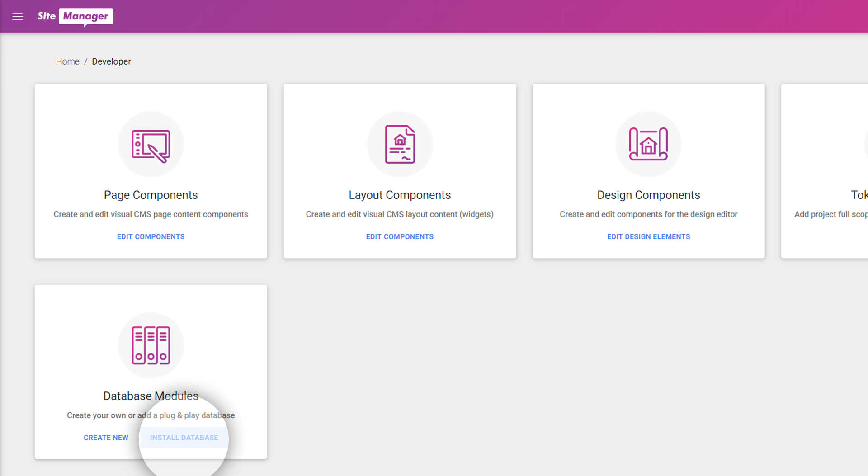The image size is (868, 476).
Task: Open Edit Components under Layout Components
Action: [x=400, y=236]
